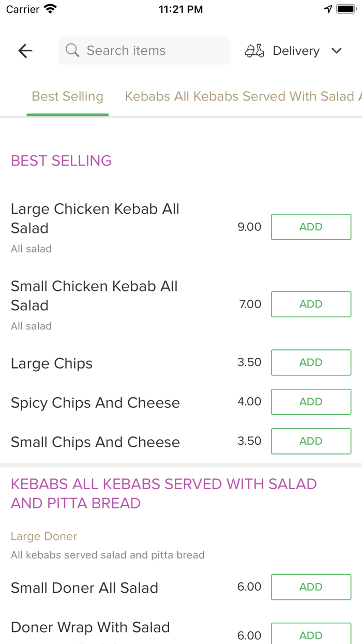Select the magnifying glass search icon
This screenshot has height=644, width=362.
tap(72, 50)
